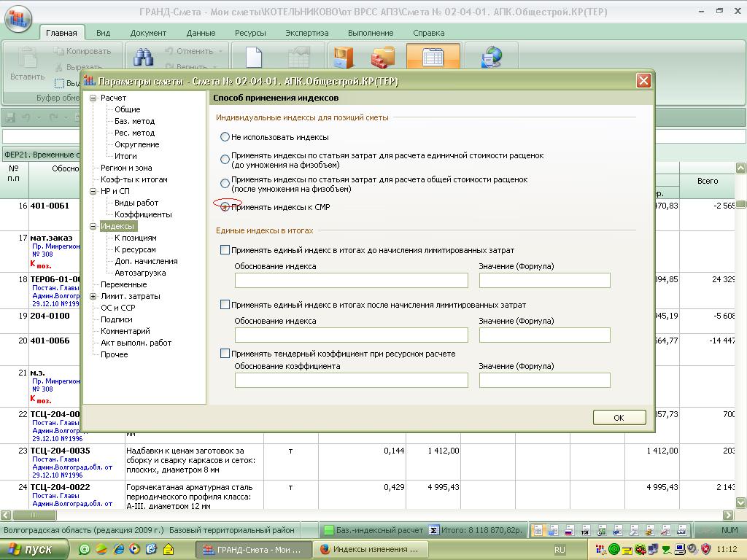Click the green Баз.-индексный расчет square icon
Viewport: 747px width, 560px height.
[329, 530]
